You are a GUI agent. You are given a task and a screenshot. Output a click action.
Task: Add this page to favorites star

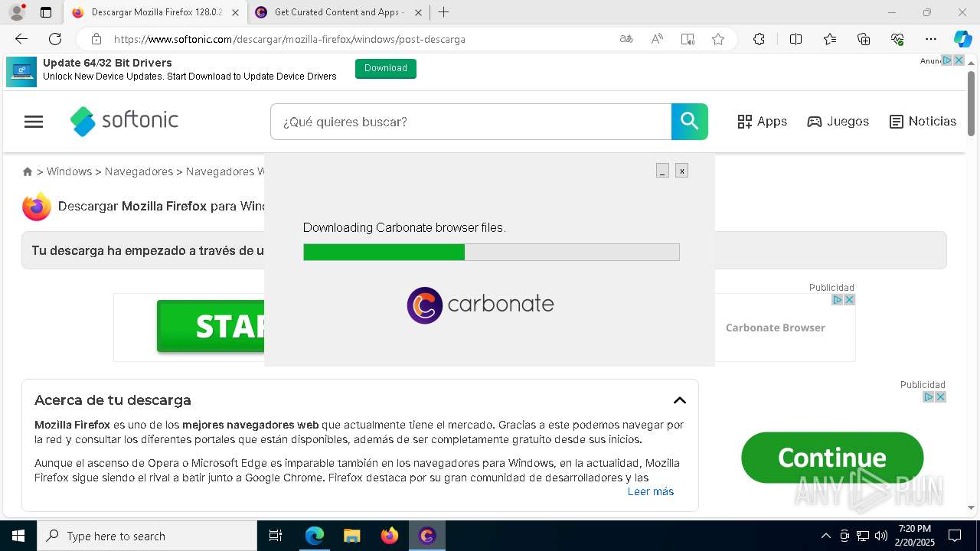pos(718,39)
